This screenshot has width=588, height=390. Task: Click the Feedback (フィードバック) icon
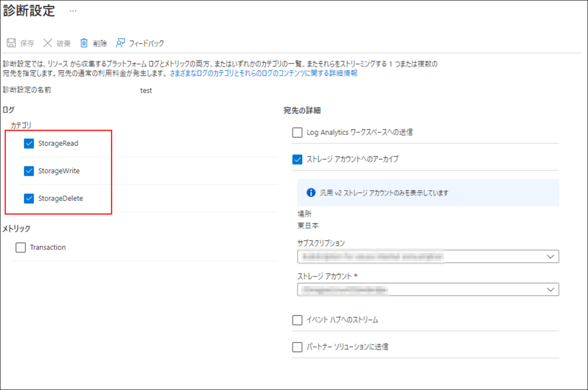[x=120, y=43]
